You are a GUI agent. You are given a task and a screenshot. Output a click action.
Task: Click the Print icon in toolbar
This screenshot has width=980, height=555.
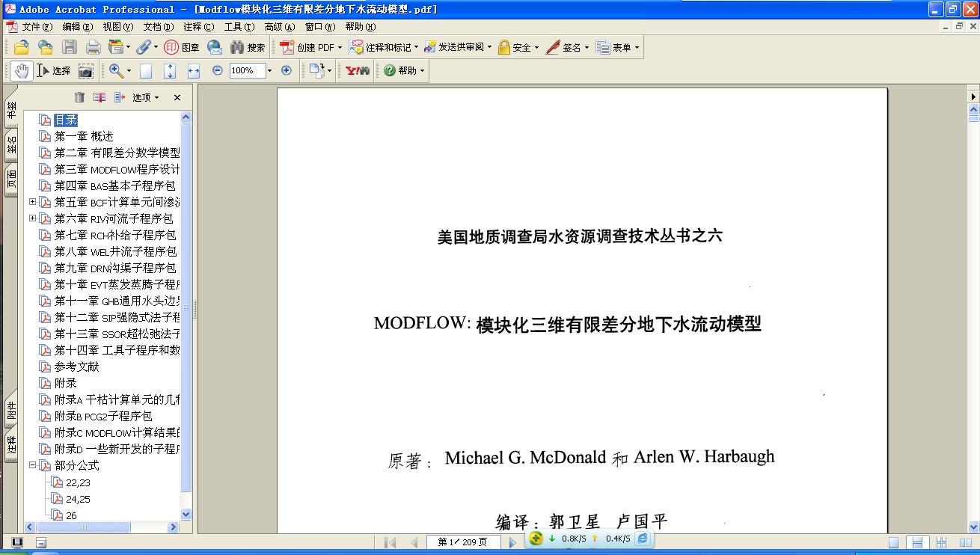[x=94, y=47]
